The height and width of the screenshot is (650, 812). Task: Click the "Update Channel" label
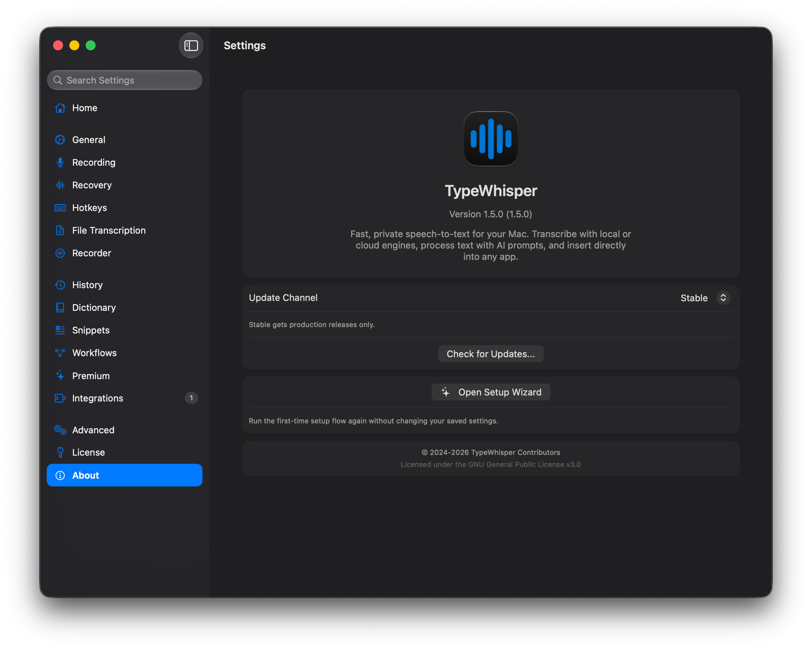click(x=283, y=298)
